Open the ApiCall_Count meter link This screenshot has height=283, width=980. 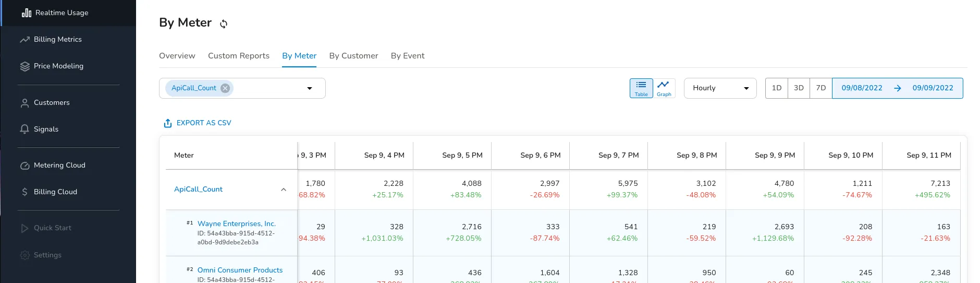[198, 190]
